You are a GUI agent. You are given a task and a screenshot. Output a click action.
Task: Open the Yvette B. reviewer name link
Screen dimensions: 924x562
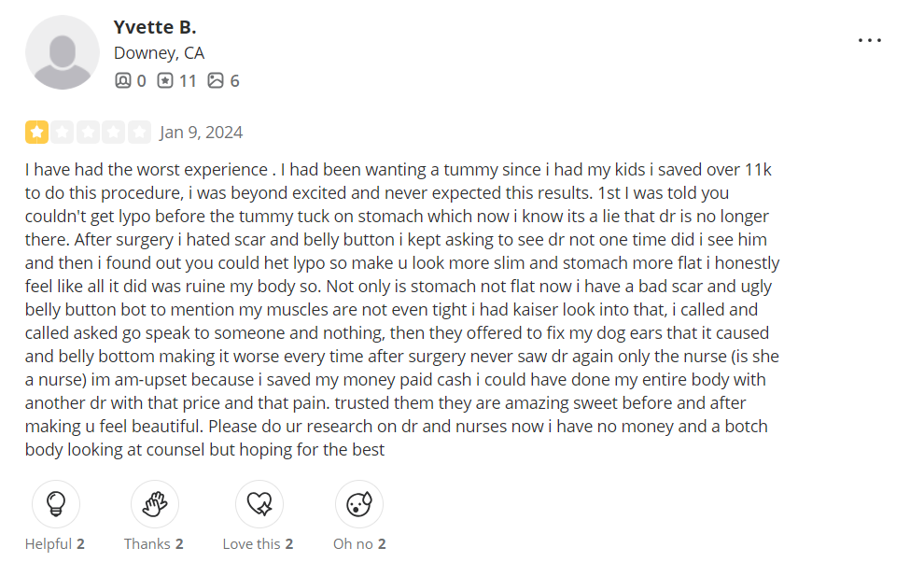point(155,27)
